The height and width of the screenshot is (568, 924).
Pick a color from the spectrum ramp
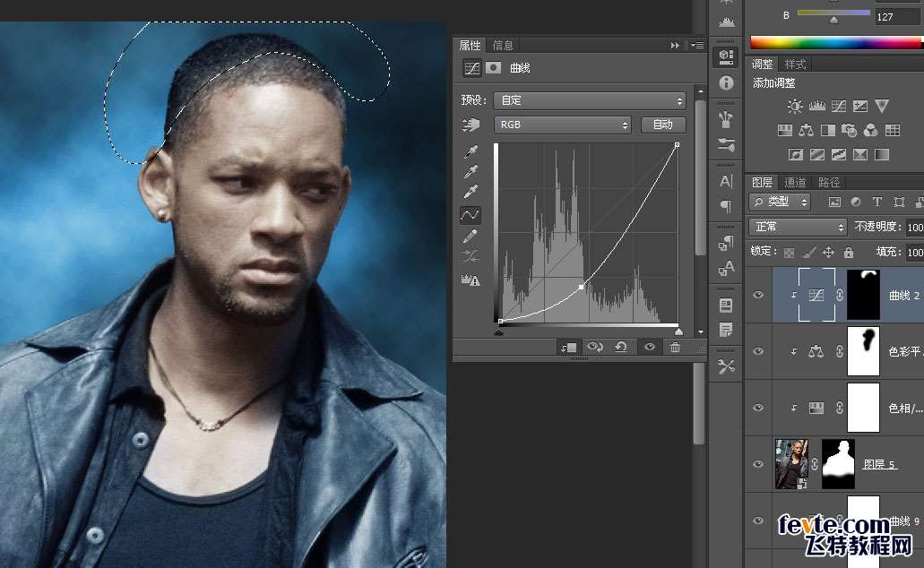point(837,42)
